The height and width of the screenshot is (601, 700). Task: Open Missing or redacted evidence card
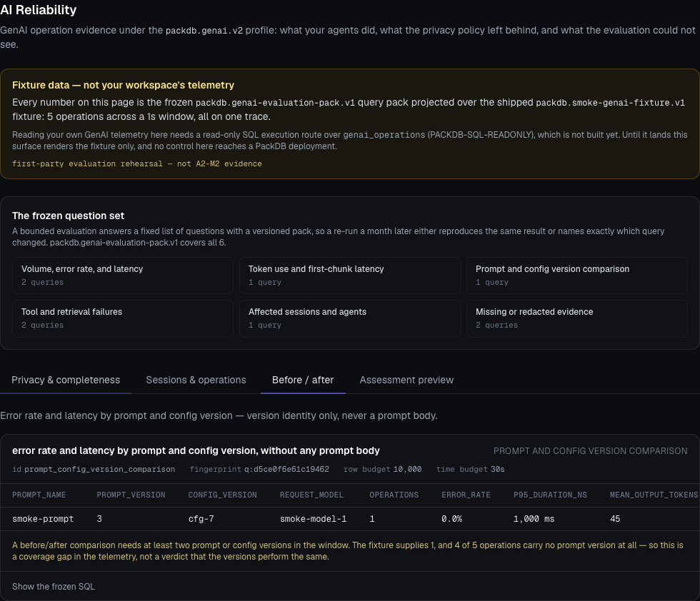(577, 318)
